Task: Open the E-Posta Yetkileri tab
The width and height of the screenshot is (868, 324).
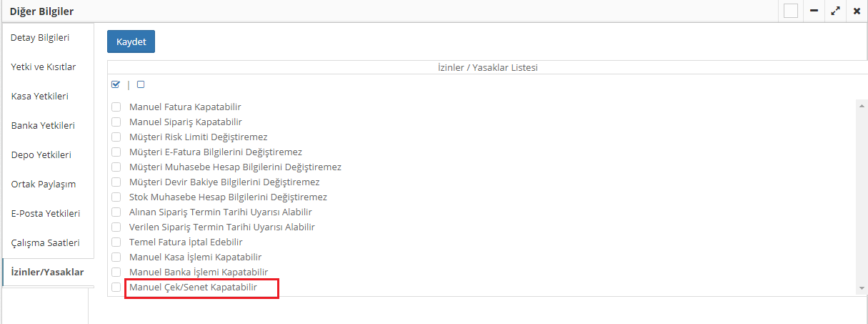Action: (x=45, y=213)
